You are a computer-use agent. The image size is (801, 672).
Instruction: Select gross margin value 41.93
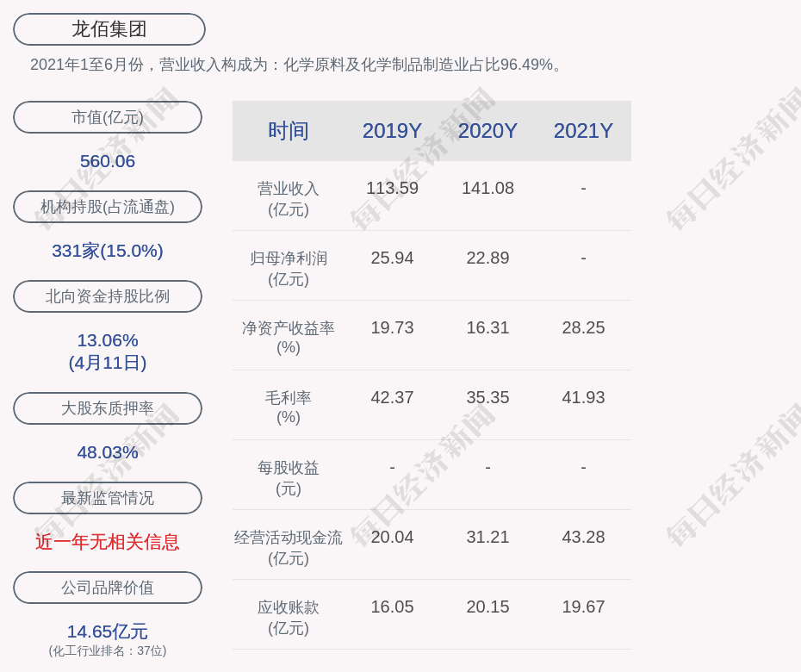coord(583,397)
